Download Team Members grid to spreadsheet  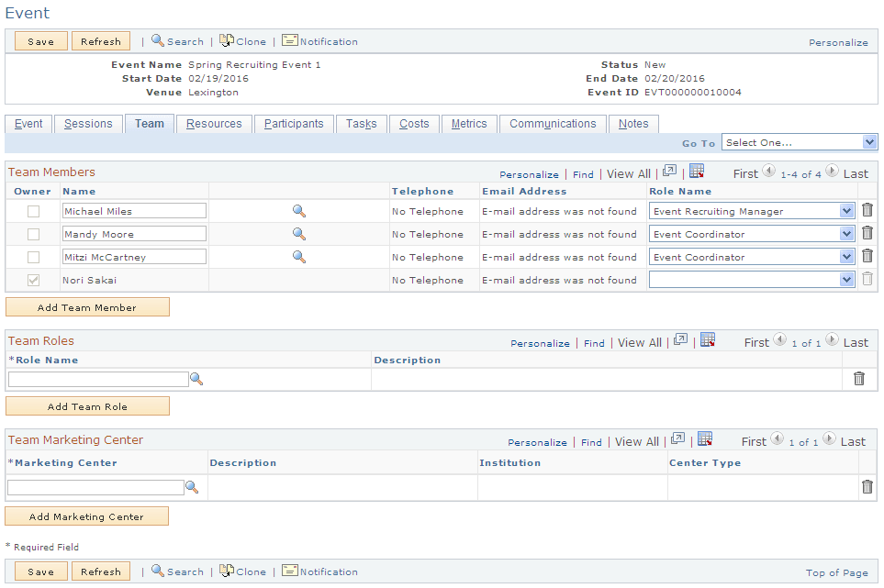point(697,171)
